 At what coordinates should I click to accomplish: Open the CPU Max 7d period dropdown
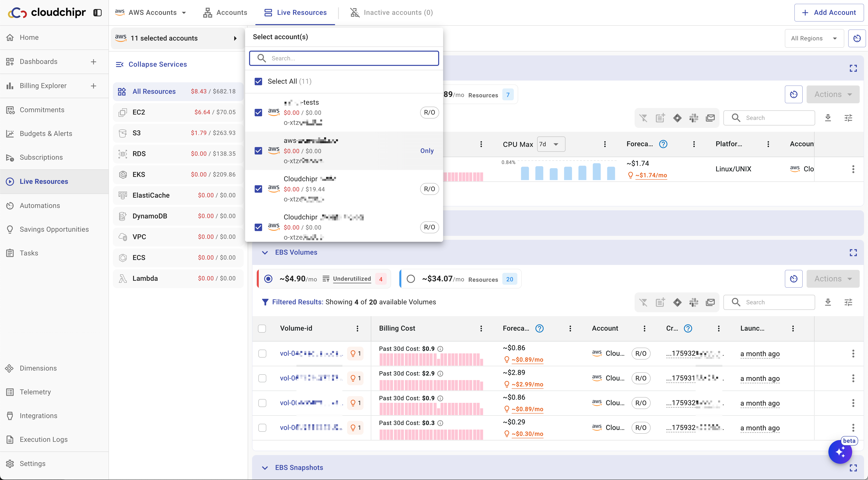pyautogui.click(x=551, y=144)
